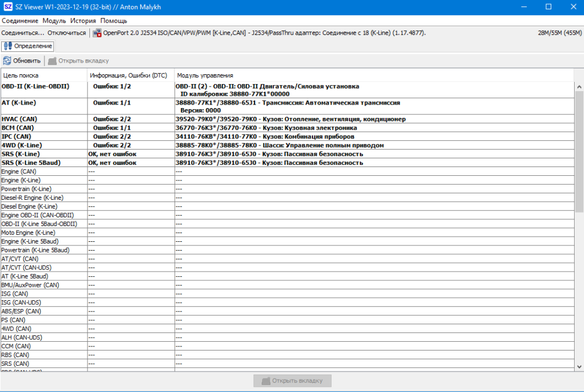Viewport: 584px width, 392px height.
Task: Click the scrollbar up arrow
Action: click(579, 87)
